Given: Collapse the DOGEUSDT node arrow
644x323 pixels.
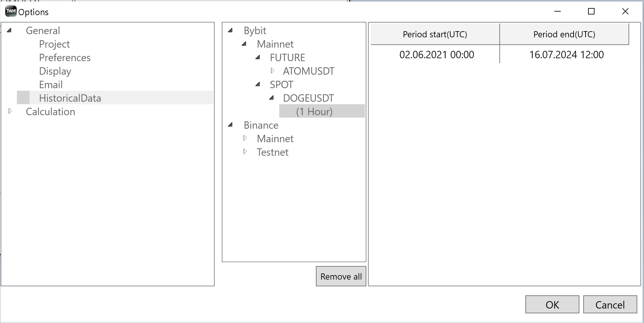Looking at the screenshot, I should (x=272, y=98).
